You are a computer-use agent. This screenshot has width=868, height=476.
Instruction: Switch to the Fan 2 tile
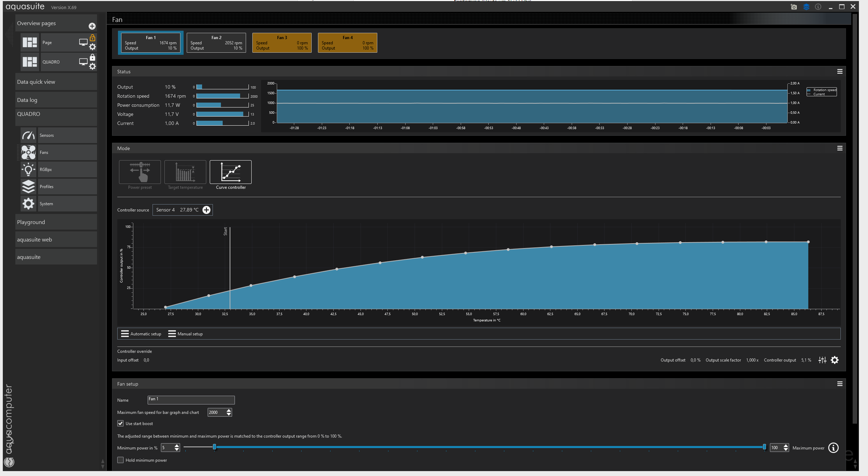coord(216,43)
